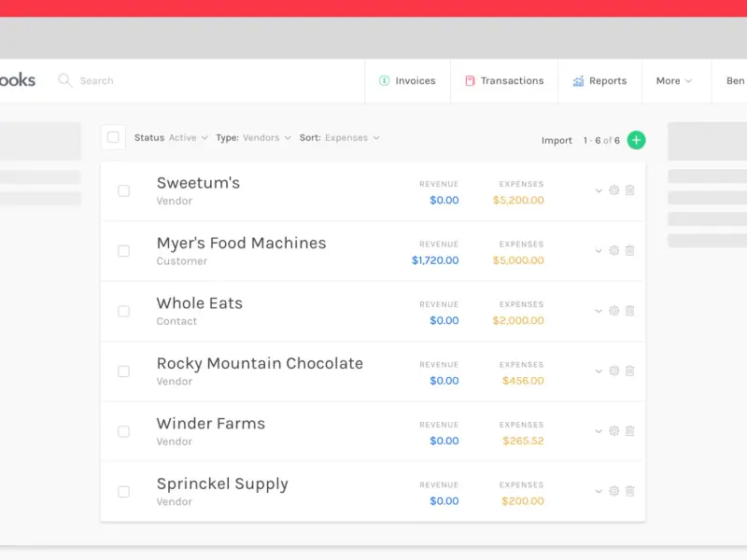Delete Myer's Food Machines with trash icon

click(630, 250)
